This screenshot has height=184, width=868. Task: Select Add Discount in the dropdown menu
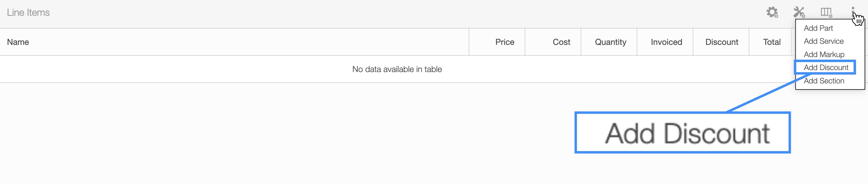point(826,68)
